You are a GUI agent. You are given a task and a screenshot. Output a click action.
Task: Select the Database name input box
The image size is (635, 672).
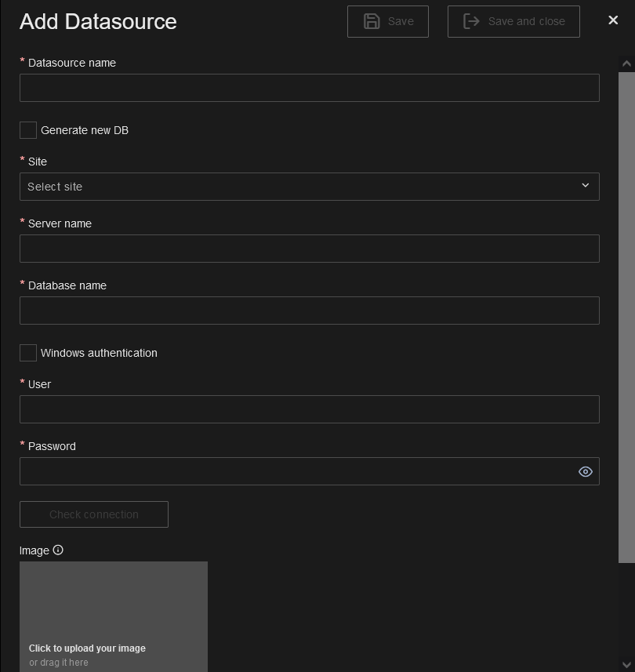point(309,311)
